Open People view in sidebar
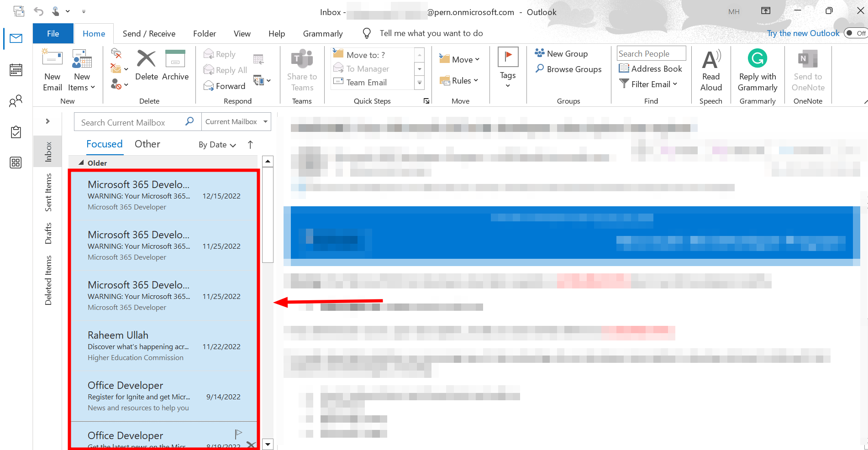The width and height of the screenshot is (868, 450). click(x=16, y=101)
